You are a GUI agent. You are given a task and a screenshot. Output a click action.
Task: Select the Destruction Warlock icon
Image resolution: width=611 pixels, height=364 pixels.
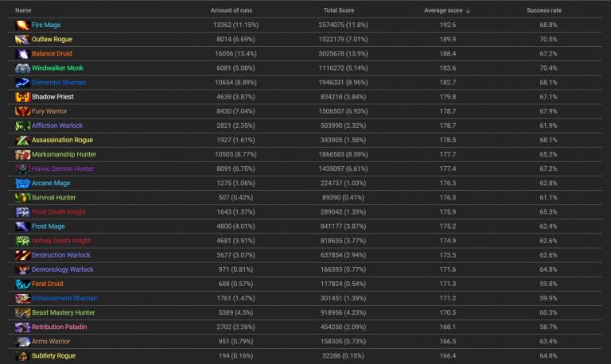tap(22, 255)
